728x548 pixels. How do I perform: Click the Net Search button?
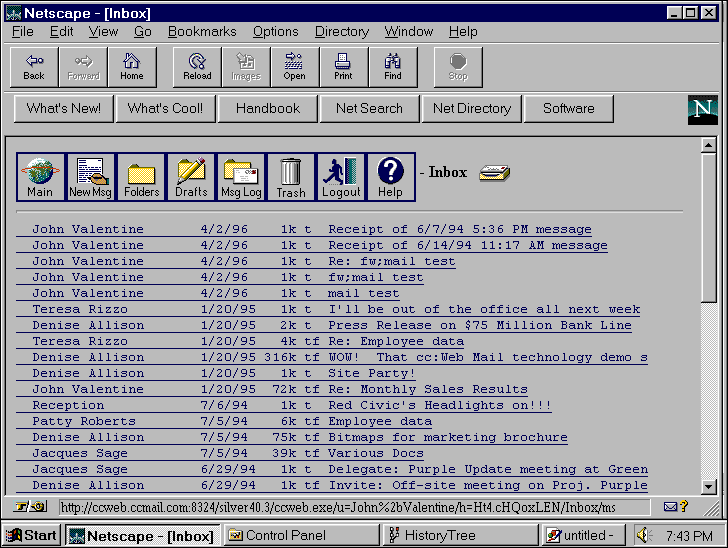click(x=370, y=109)
